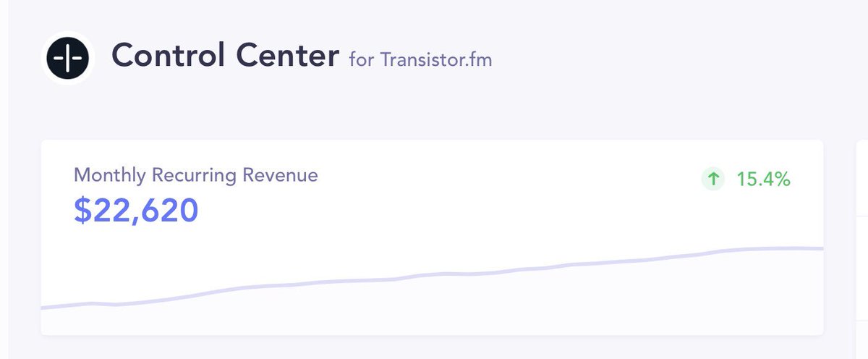Click the 'Transistor.fm' name beside the title
Image resolution: width=868 pixels, height=359 pixels.
pyautogui.click(x=435, y=59)
